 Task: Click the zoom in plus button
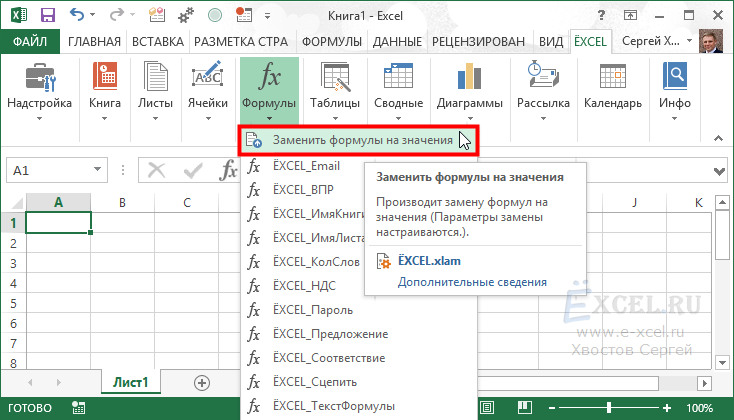point(667,408)
